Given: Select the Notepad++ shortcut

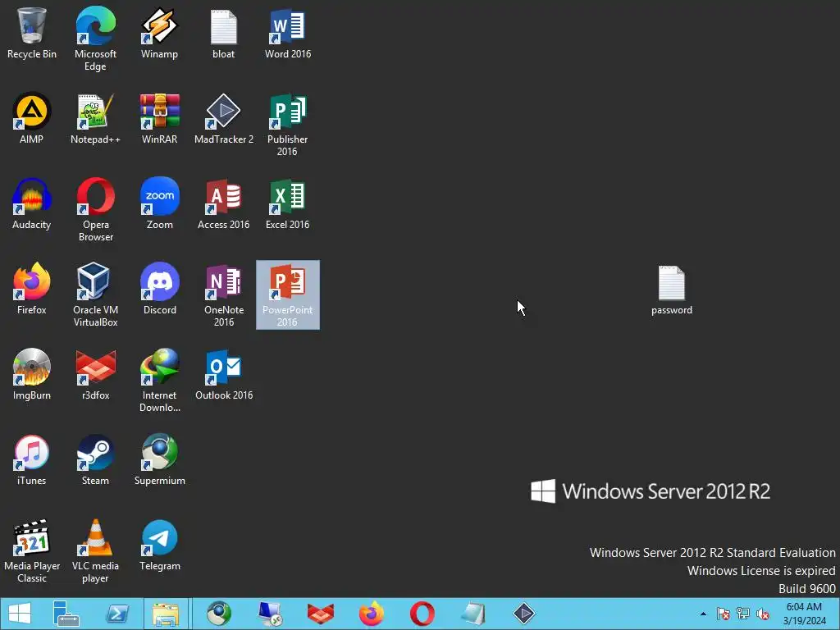Looking at the screenshot, I should (x=95, y=118).
